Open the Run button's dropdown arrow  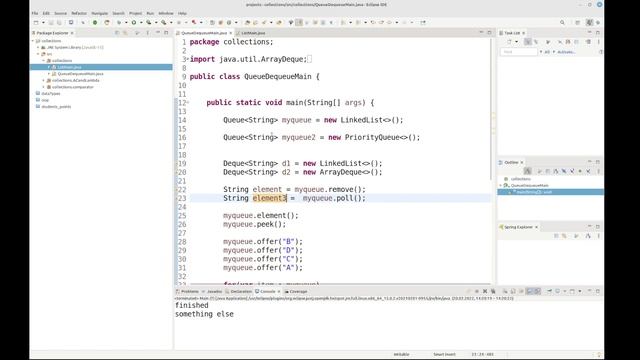pyautogui.click(x=141, y=22)
